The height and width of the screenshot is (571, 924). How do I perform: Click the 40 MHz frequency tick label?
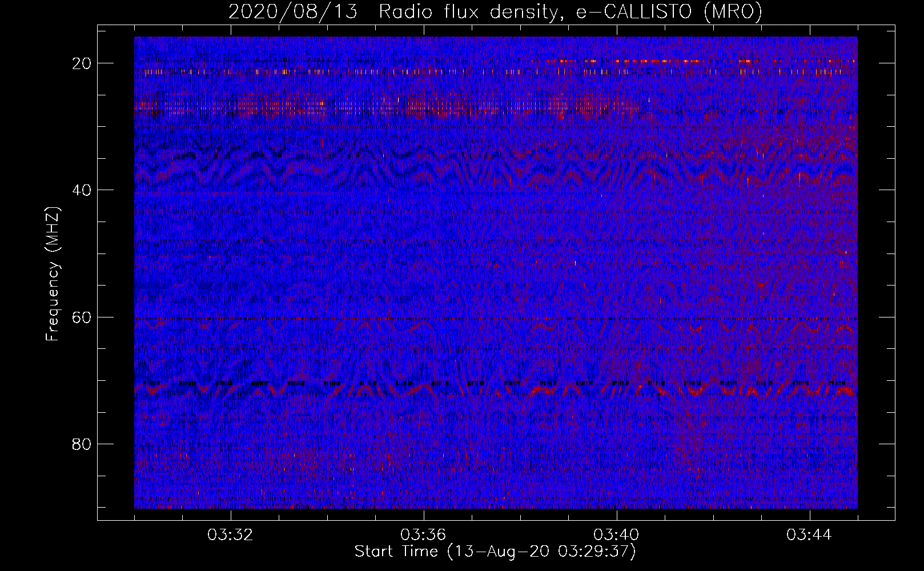pos(82,190)
